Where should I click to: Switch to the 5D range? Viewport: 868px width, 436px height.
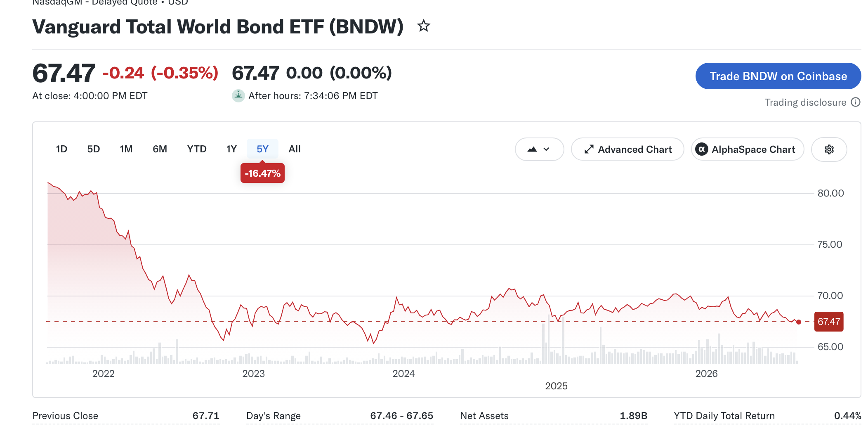94,149
